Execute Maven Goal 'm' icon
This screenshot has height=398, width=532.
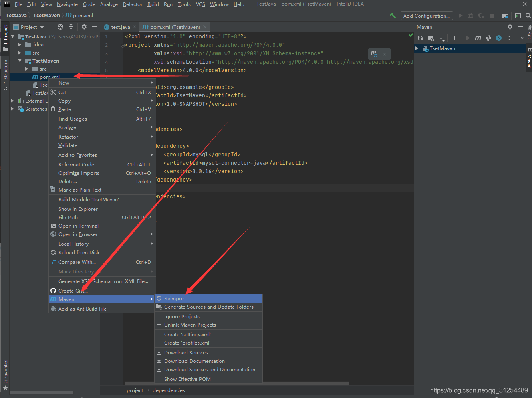478,38
